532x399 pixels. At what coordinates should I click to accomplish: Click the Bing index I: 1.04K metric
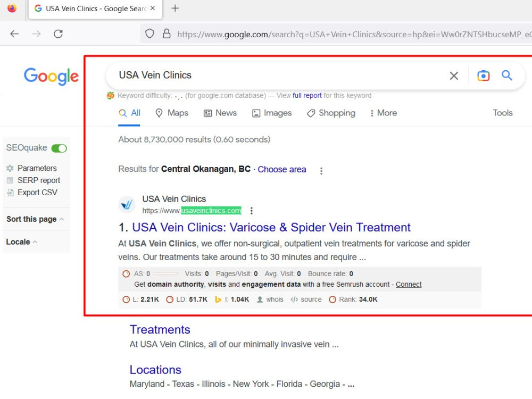click(232, 299)
